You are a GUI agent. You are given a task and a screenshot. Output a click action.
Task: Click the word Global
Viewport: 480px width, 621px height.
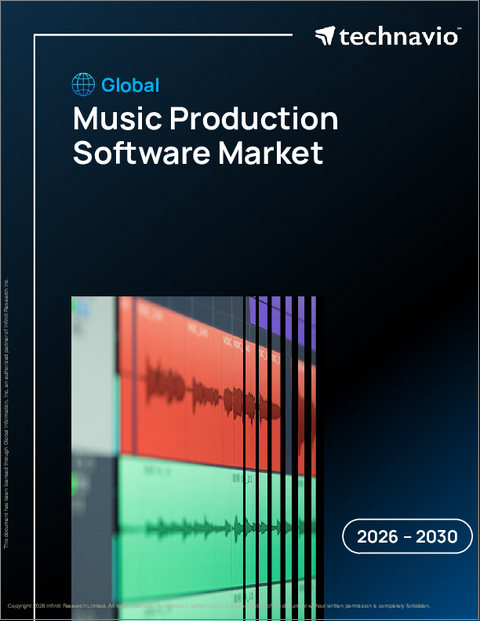(x=130, y=85)
